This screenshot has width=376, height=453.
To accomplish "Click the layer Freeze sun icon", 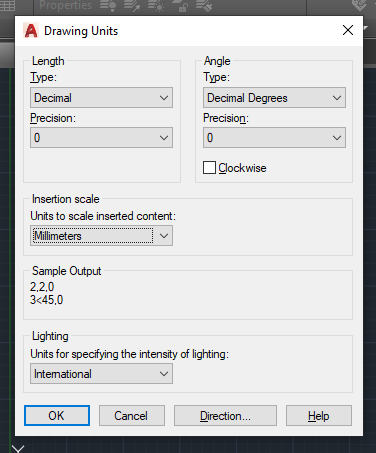I will click(156, 6).
